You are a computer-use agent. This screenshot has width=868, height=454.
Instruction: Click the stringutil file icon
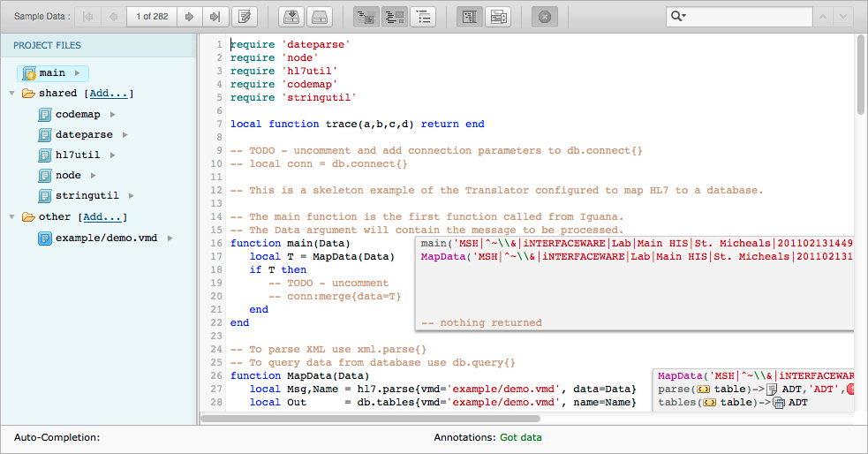point(45,196)
